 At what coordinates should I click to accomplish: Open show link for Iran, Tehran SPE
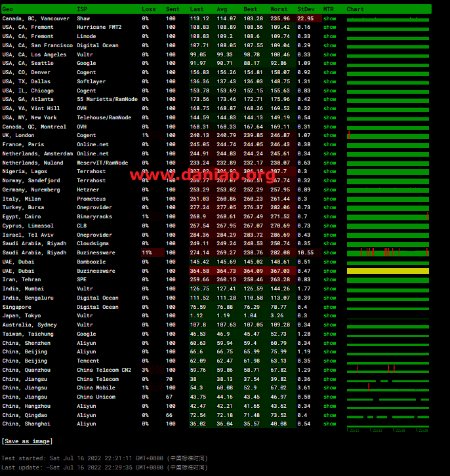tap(329, 279)
